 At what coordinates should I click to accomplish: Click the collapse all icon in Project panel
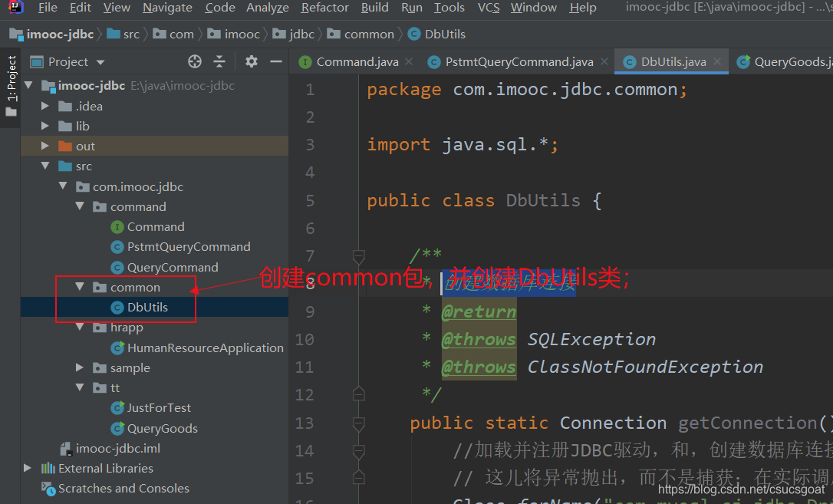(x=219, y=61)
